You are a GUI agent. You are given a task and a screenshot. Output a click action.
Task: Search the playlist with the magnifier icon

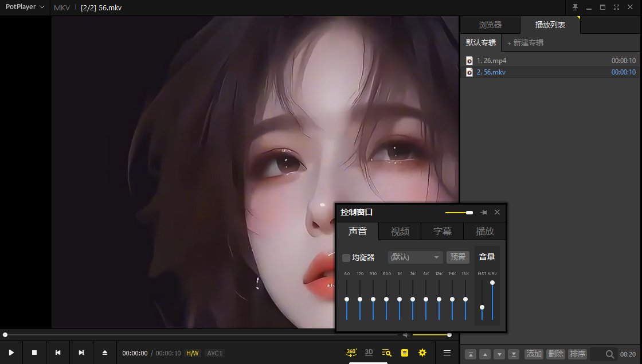[610, 354]
